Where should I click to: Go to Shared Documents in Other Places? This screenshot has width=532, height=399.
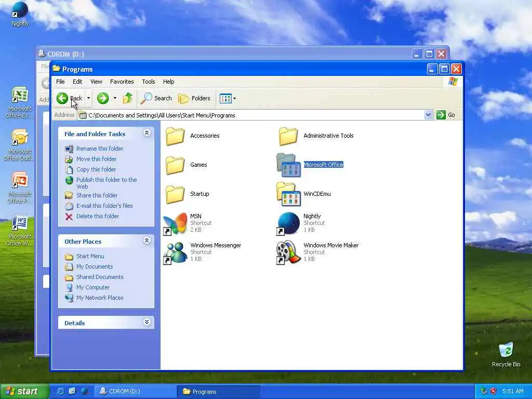(x=100, y=277)
